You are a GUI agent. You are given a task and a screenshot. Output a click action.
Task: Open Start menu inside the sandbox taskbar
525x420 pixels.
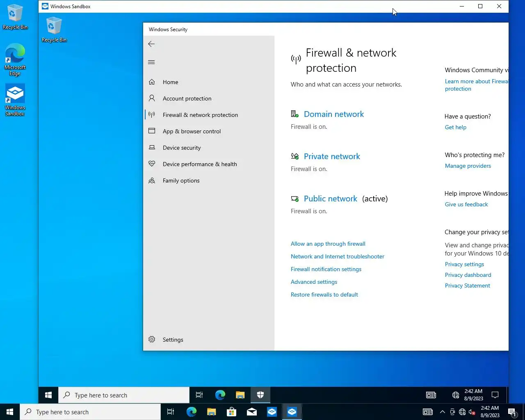(x=48, y=395)
